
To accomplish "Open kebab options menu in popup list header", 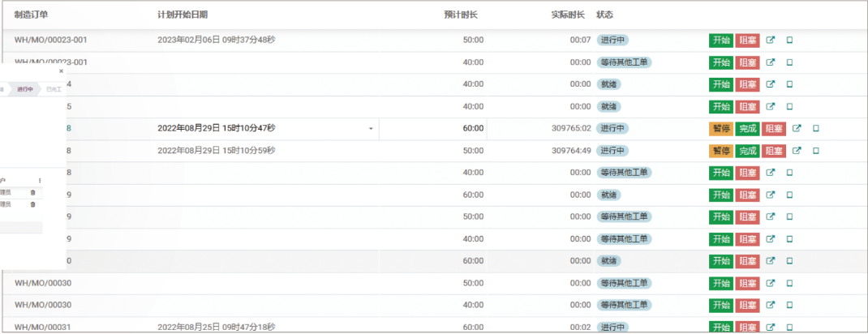I will coord(40,180).
